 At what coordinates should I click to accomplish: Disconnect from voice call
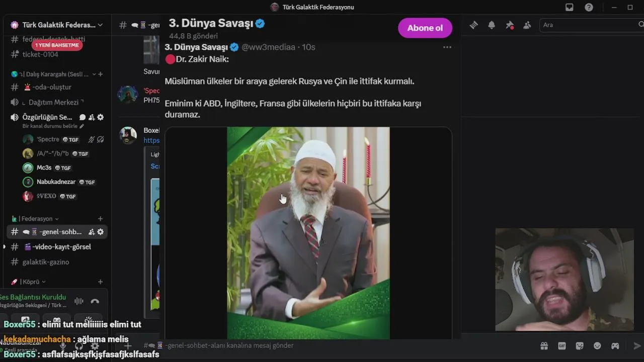(95, 301)
